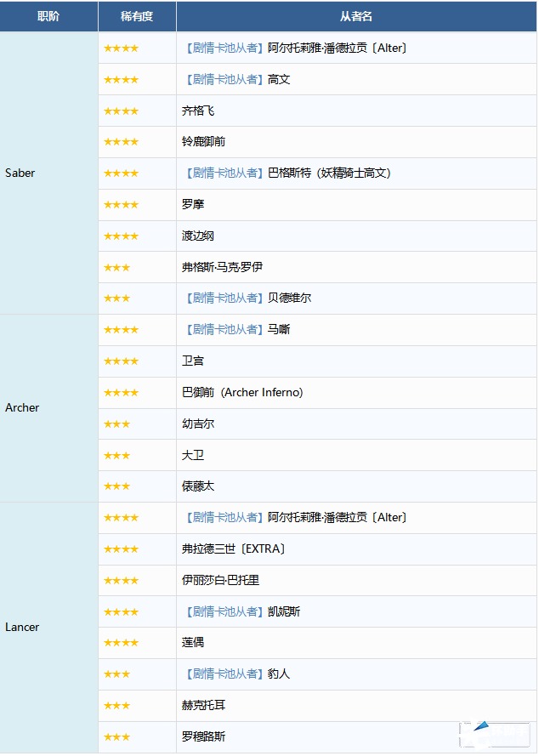Click the three-star rating beside 大卫
The image size is (539, 756).
coord(116,456)
